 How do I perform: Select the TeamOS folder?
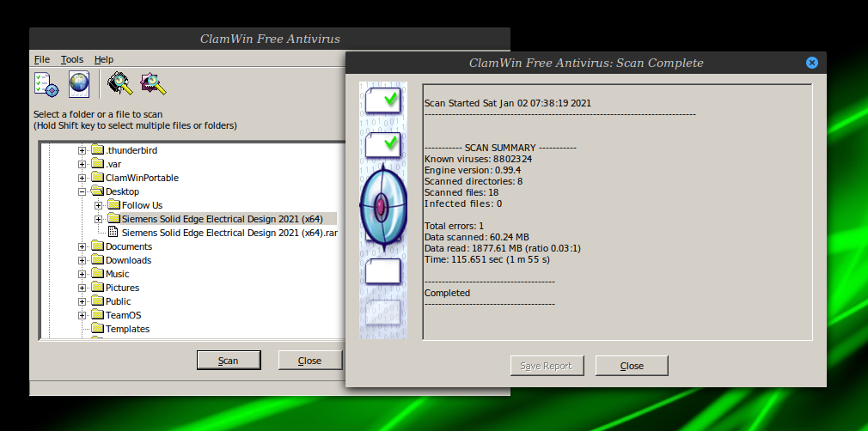point(124,315)
